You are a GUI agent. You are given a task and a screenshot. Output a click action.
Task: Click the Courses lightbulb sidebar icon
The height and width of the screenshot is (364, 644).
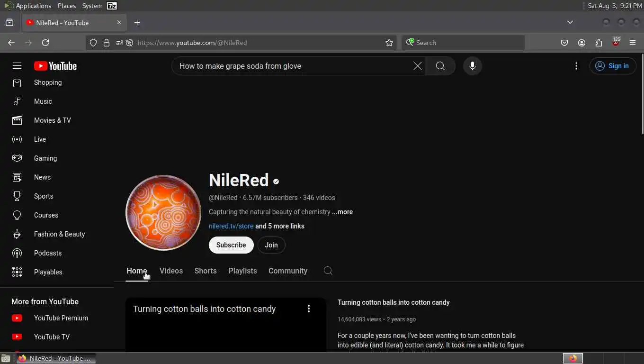17,215
